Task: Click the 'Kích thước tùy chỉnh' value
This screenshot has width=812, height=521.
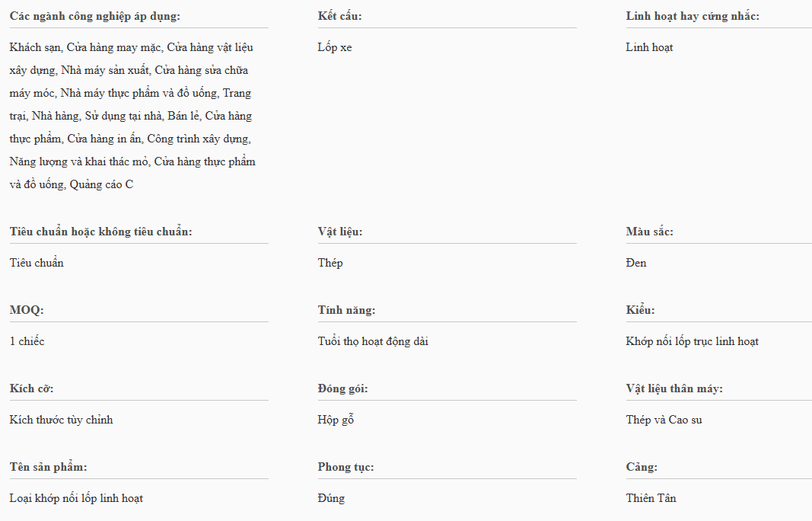Action: pyautogui.click(x=62, y=420)
